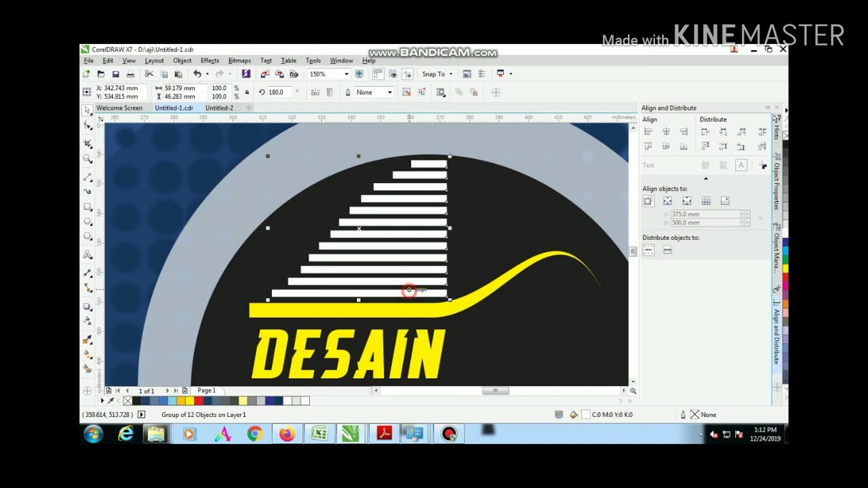Click the Save icon in toolbar

[x=115, y=74]
